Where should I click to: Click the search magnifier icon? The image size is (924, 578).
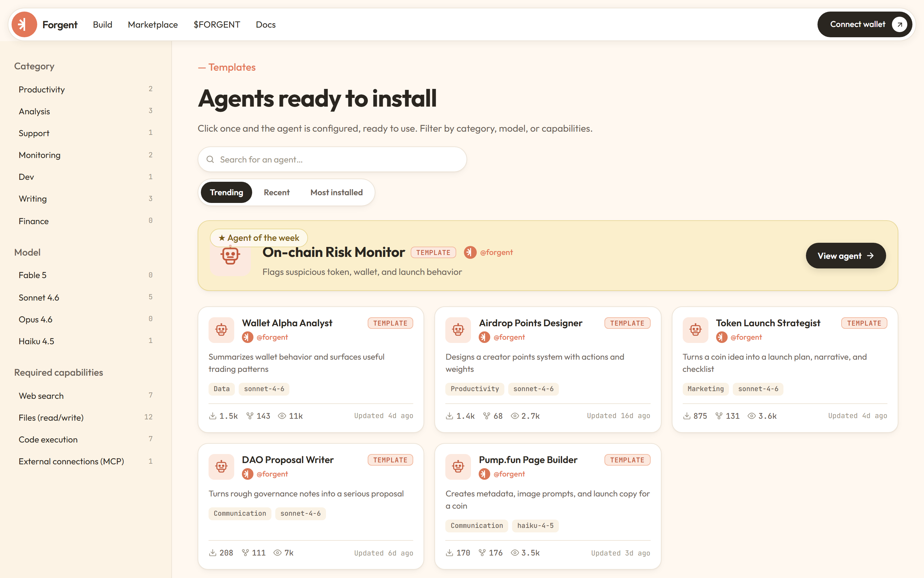(x=210, y=159)
